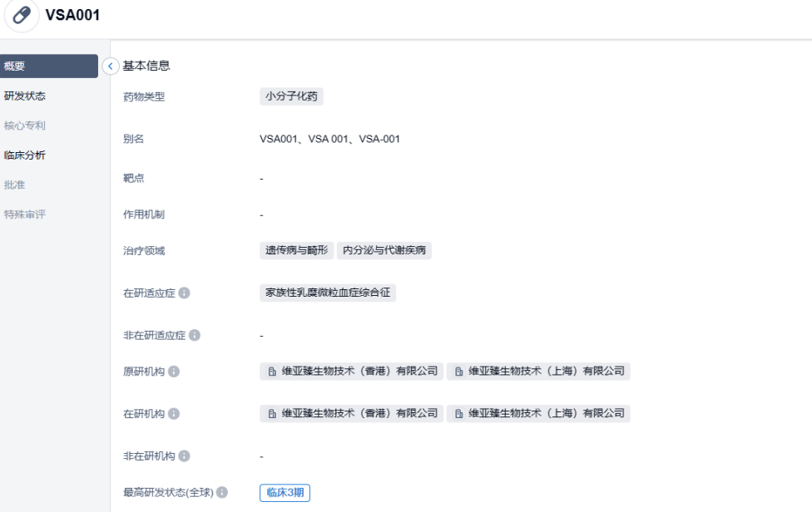Click the pill drug icon beside VSA001
812x512 pixels.
(22, 16)
